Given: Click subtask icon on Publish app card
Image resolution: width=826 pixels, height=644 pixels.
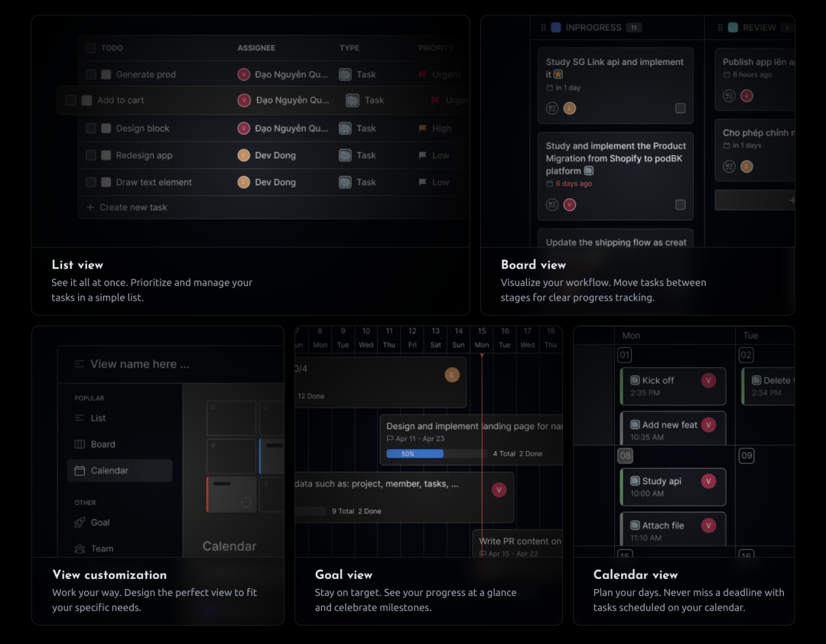Looking at the screenshot, I should (x=729, y=96).
